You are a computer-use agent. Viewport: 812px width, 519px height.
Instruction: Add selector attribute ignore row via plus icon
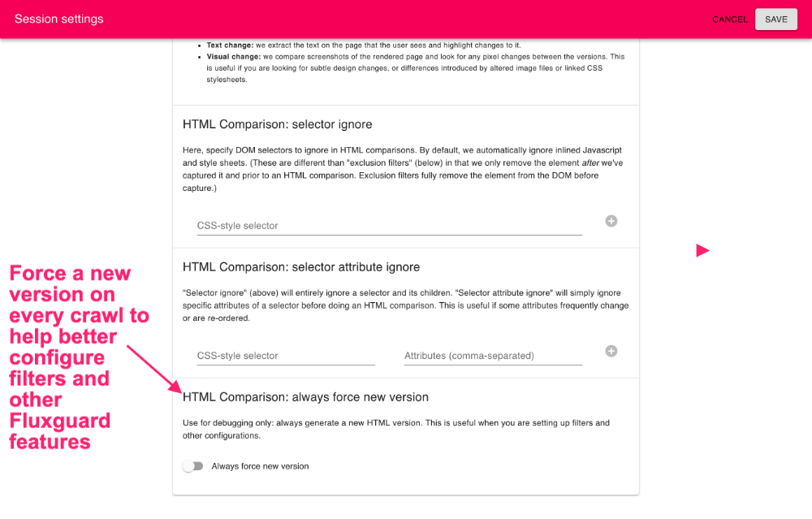pos(611,351)
